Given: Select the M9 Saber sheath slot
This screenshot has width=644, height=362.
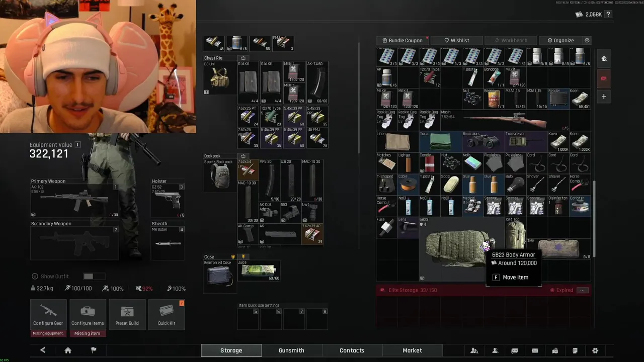Looking at the screenshot, I should pyautogui.click(x=168, y=243).
